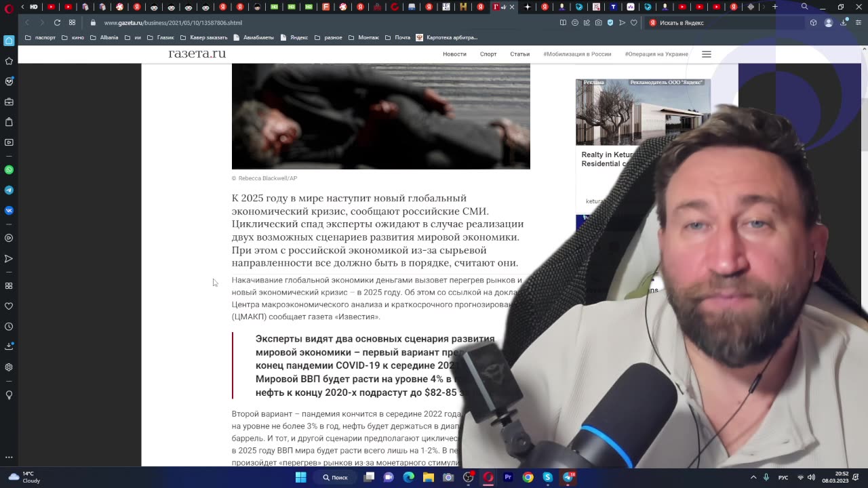868x488 pixels.
Task: Open the паспорт bookmarks folder
Action: 41,37
